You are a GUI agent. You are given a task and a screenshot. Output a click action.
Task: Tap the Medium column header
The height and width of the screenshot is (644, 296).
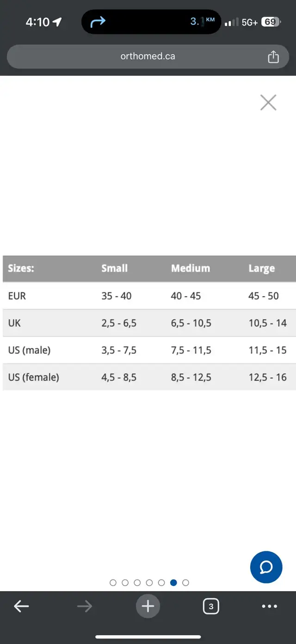[191, 269]
